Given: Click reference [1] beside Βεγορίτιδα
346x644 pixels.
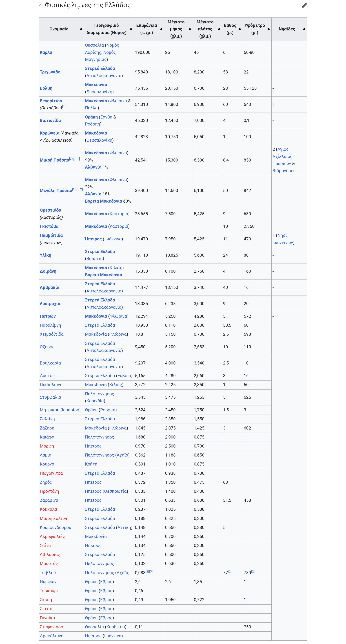Looking at the screenshot, I should (64, 107).
